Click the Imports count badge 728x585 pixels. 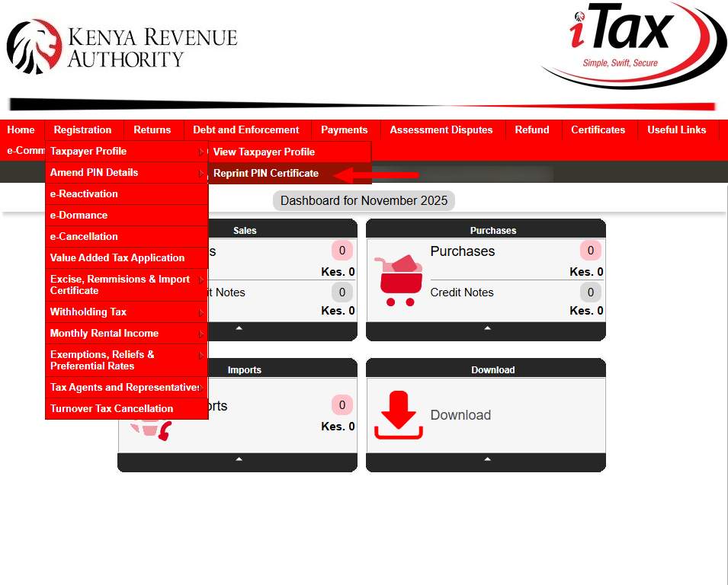pos(342,405)
